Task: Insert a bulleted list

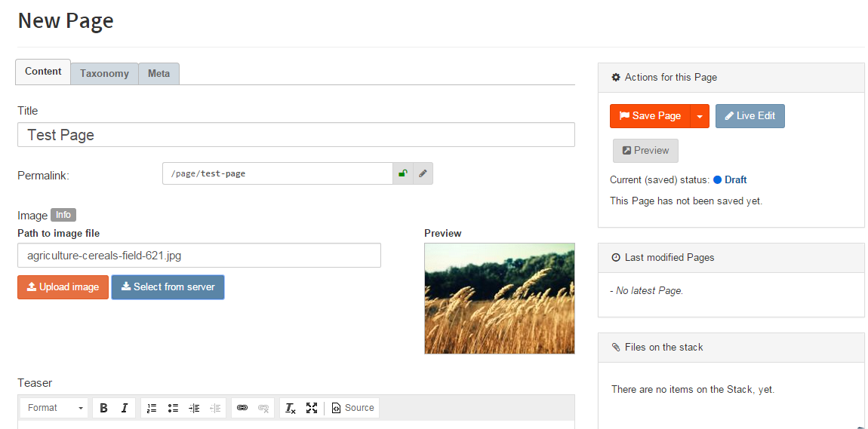Action: click(x=173, y=408)
